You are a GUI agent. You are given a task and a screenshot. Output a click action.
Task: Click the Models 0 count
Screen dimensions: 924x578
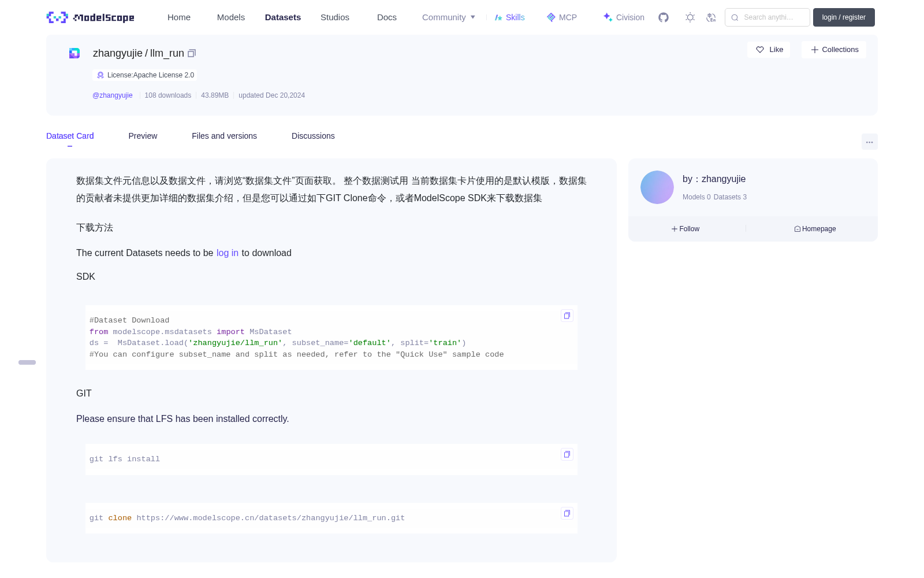(x=696, y=197)
